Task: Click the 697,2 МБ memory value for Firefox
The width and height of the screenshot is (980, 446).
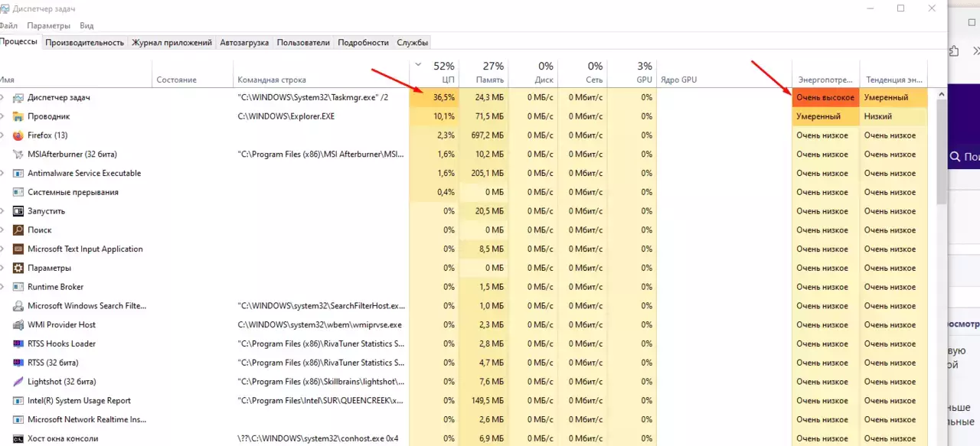Action: (484, 135)
